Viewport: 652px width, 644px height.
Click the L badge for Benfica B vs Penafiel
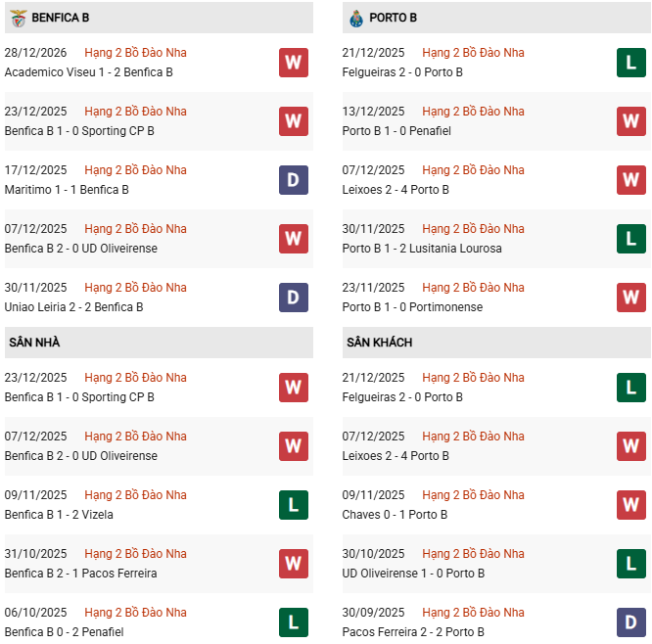click(293, 622)
